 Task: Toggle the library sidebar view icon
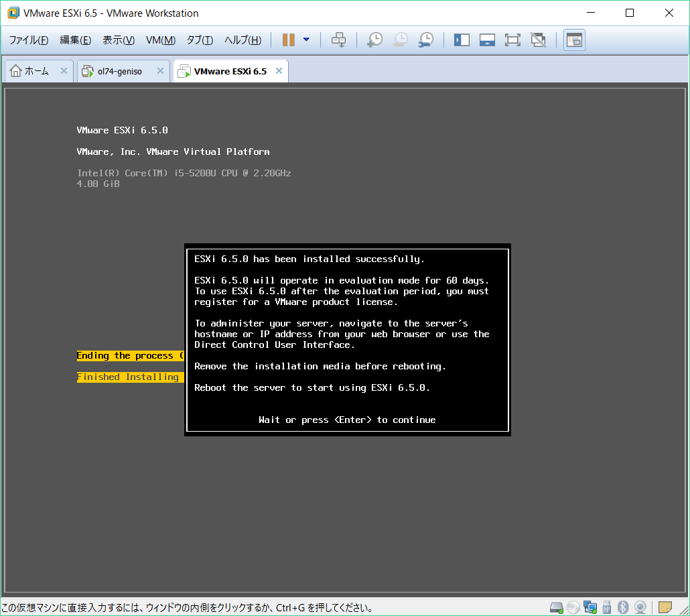click(x=462, y=40)
